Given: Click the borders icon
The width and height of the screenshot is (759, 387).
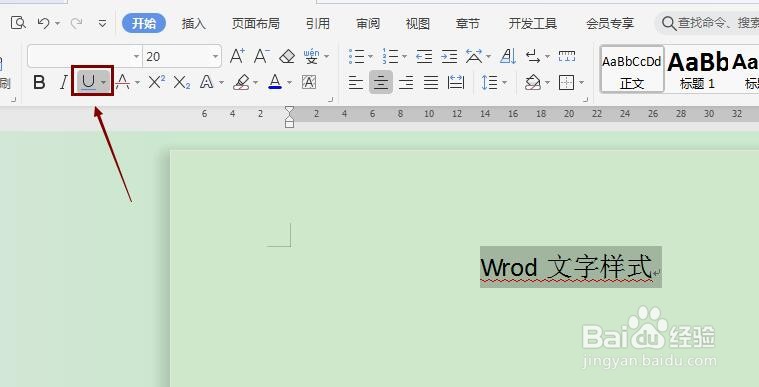Looking at the screenshot, I should 566,82.
